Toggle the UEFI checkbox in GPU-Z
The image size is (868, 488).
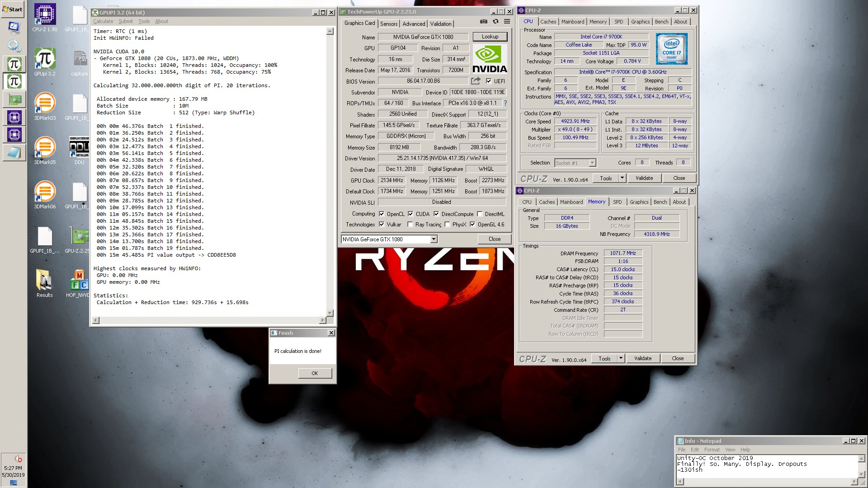(x=489, y=81)
